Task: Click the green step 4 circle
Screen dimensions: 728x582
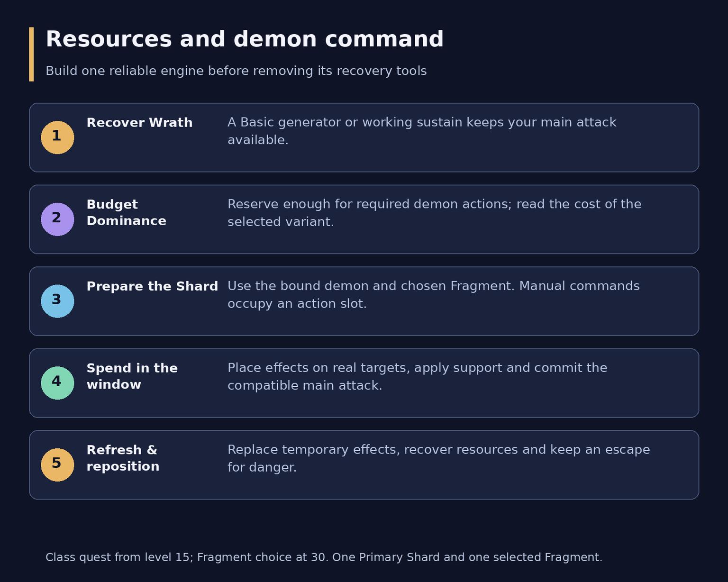Action: point(57,383)
